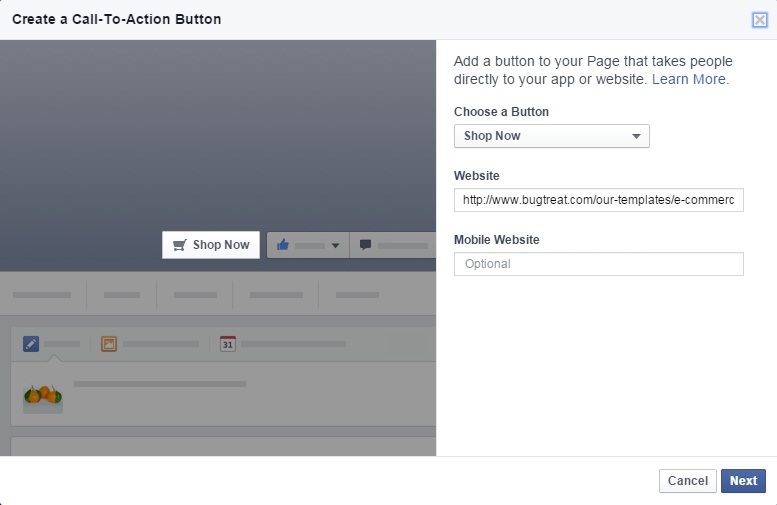Click into the Website URL field
This screenshot has width=777, height=505.
click(598, 200)
